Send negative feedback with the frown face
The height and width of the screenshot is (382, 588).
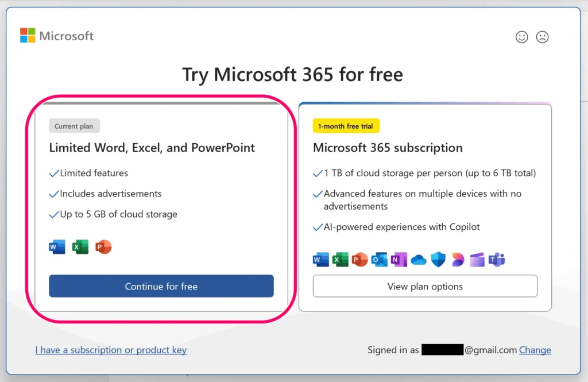tap(542, 37)
